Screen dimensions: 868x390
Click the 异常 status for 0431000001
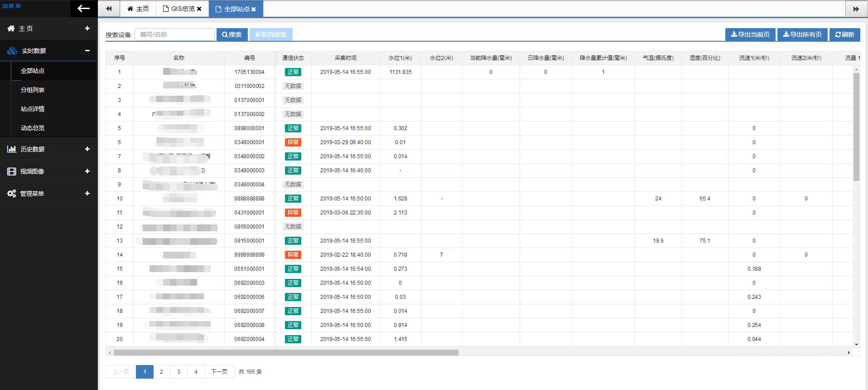[293, 213]
